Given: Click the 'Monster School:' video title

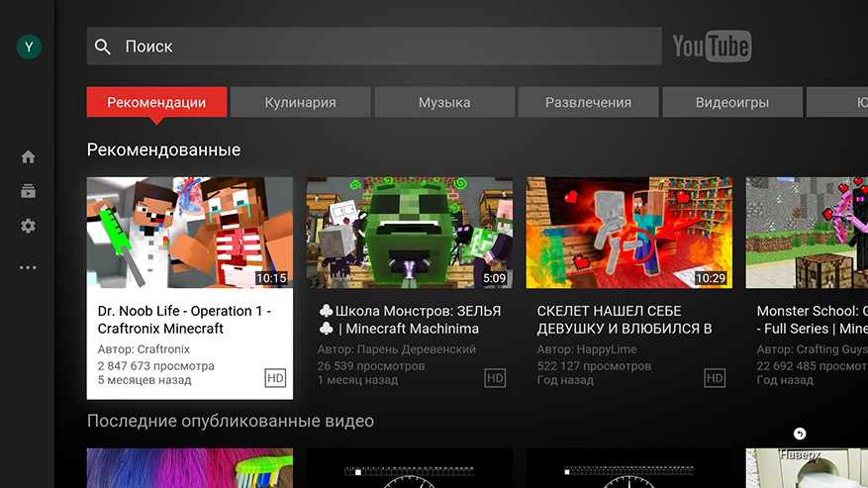Looking at the screenshot, I should (x=813, y=320).
